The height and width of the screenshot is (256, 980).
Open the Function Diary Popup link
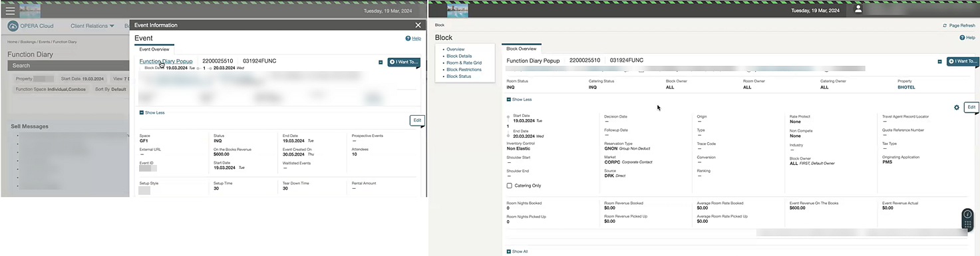tap(166, 61)
